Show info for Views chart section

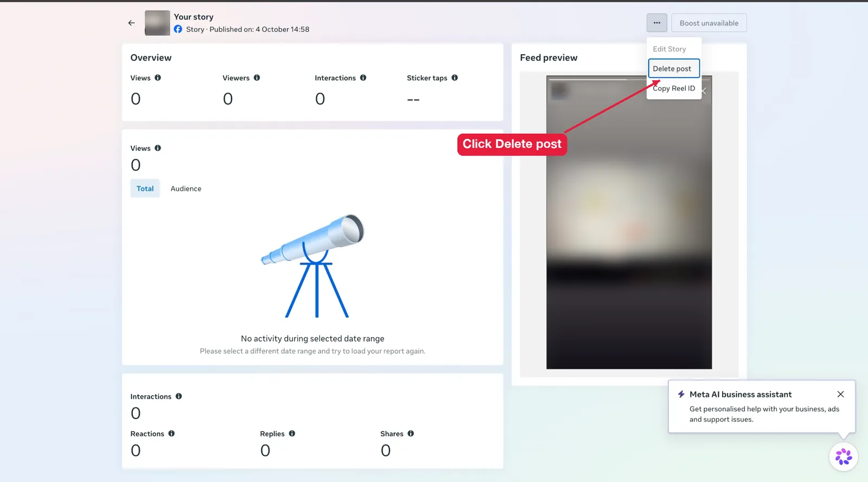[x=158, y=148]
